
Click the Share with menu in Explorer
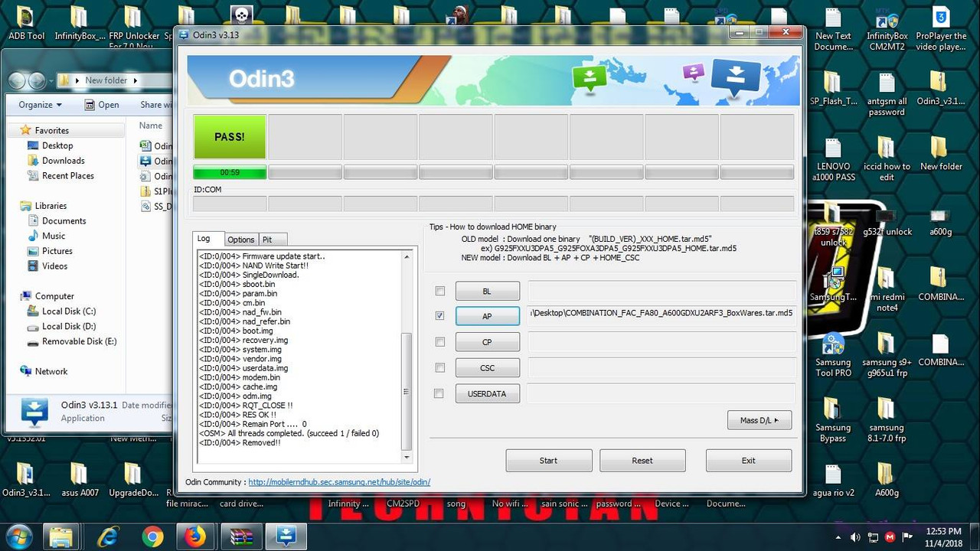click(x=156, y=105)
